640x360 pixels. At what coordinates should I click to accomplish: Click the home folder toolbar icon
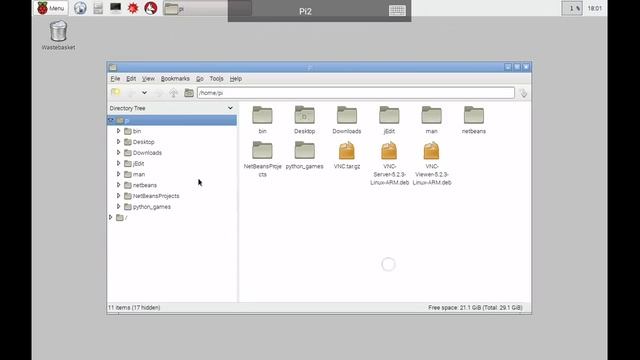(189, 93)
